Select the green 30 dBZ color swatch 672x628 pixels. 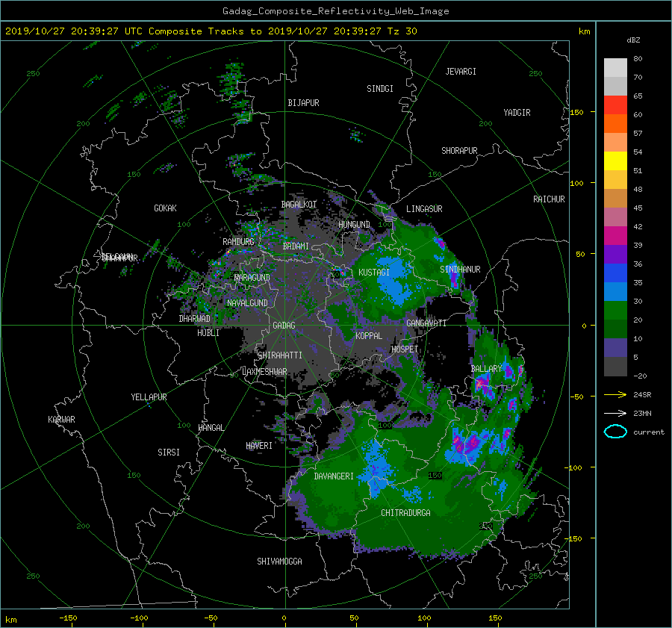(615, 310)
